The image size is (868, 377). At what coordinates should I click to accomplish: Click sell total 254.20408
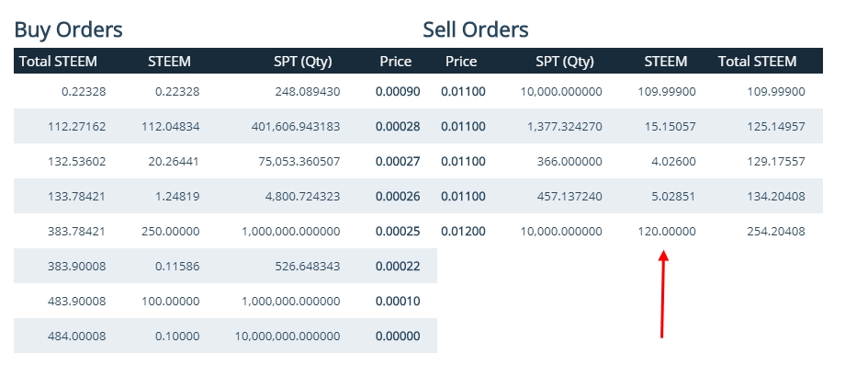pyautogui.click(x=776, y=231)
